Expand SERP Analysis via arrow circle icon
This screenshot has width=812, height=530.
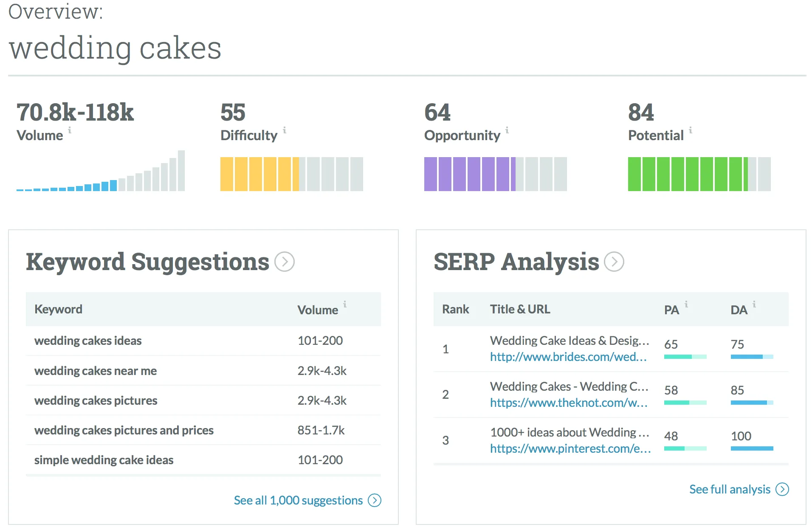point(614,262)
